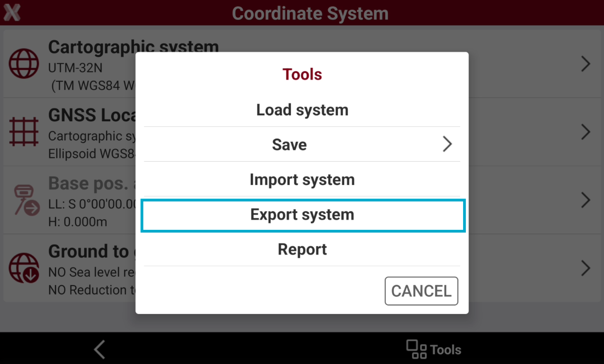Click the Cartographic system heading
This screenshot has width=604, height=364.
click(133, 47)
